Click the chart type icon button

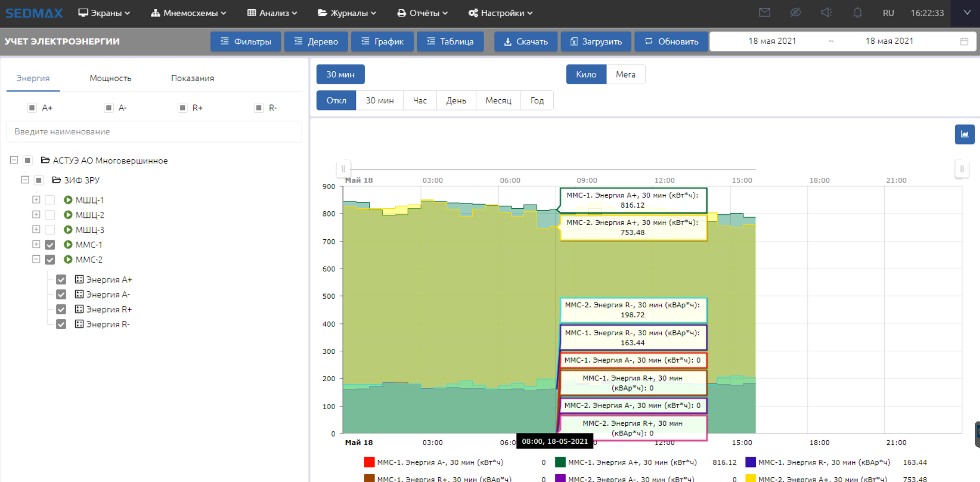(964, 134)
